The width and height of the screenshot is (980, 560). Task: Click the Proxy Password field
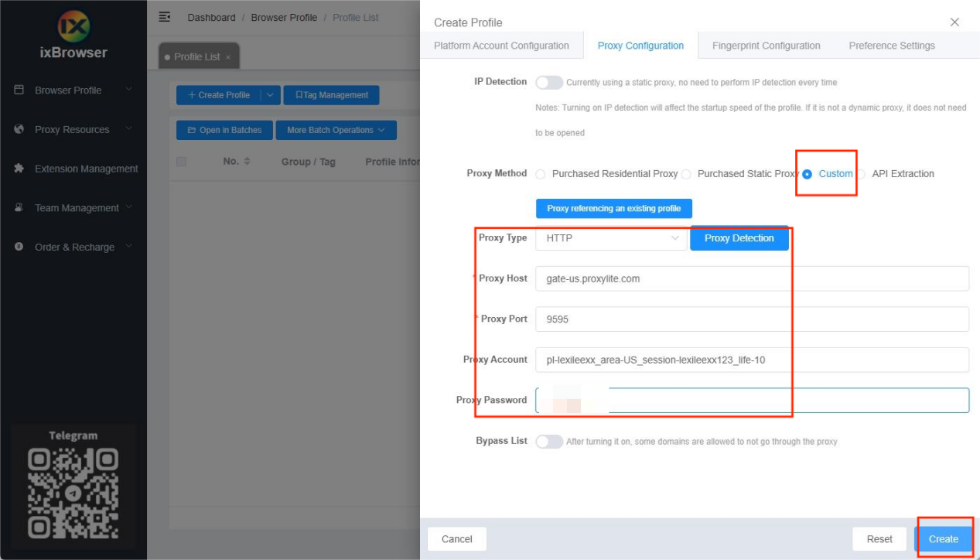(x=752, y=400)
